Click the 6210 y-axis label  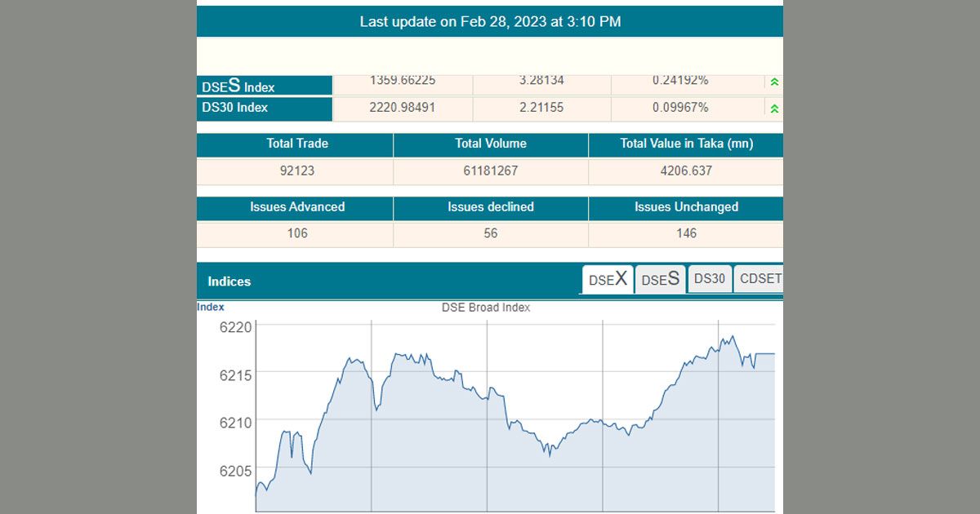(237, 422)
